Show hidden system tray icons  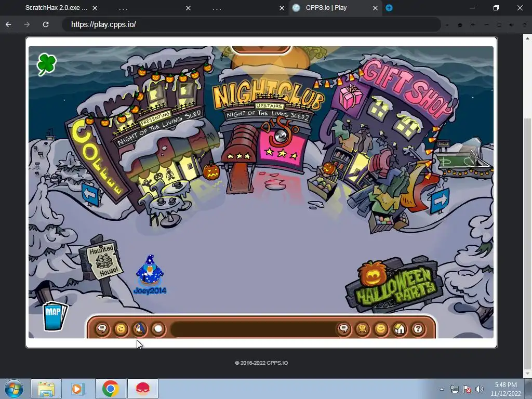tap(442, 389)
